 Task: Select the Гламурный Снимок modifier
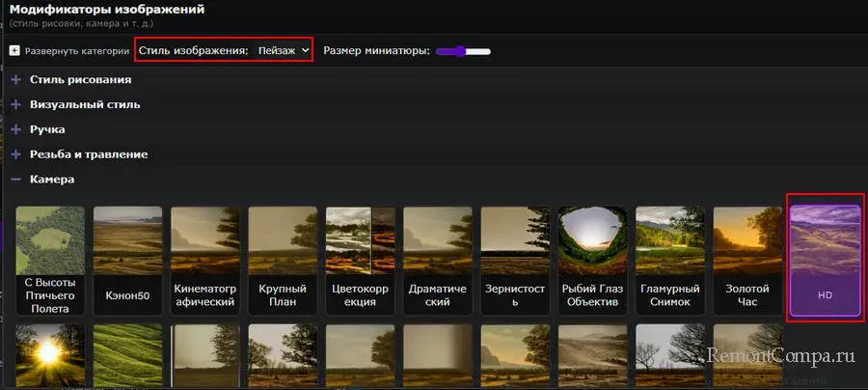pos(669,261)
